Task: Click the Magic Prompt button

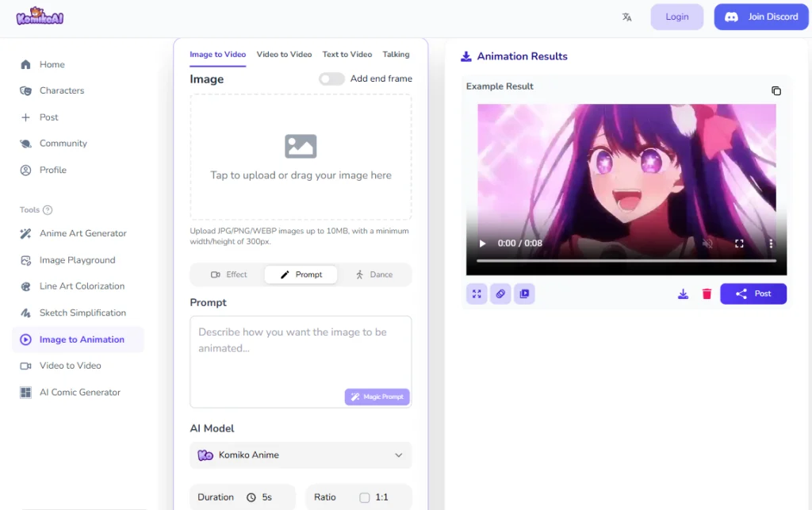Action: coord(377,397)
